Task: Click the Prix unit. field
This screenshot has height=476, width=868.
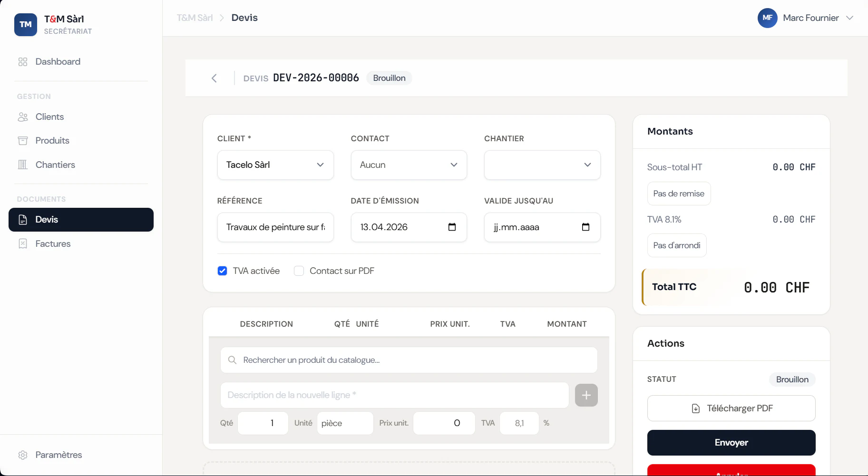Action: click(x=444, y=423)
